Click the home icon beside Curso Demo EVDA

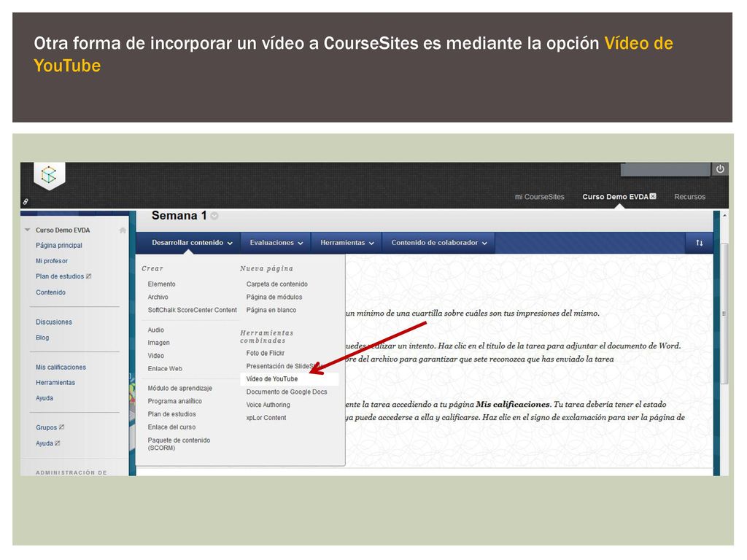coord(123,230)
